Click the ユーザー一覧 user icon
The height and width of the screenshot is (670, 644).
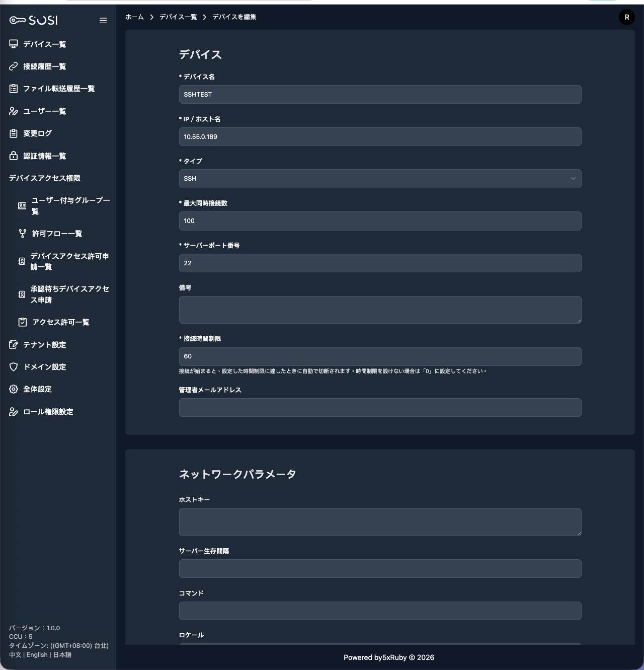point(14,111)
